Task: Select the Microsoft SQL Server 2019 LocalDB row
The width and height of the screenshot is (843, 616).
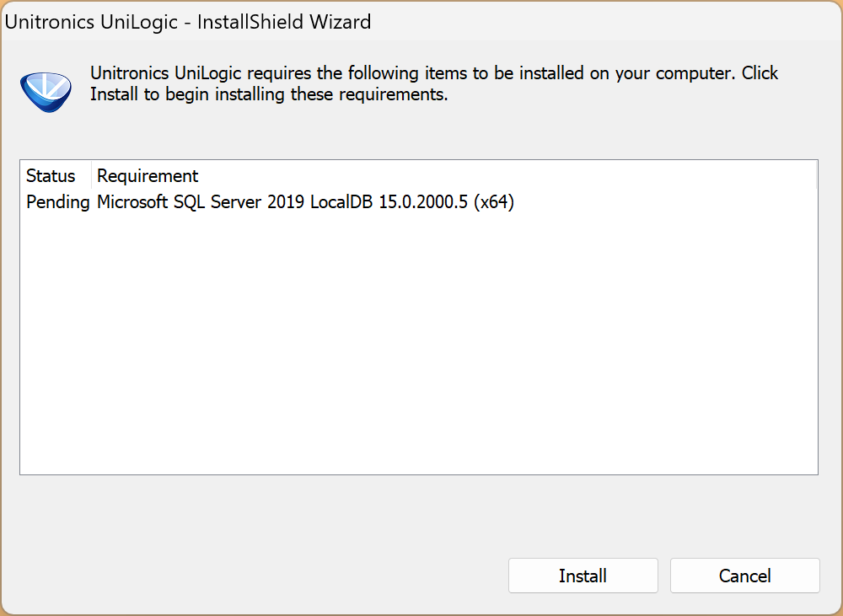Action: [x=305, y=202]
